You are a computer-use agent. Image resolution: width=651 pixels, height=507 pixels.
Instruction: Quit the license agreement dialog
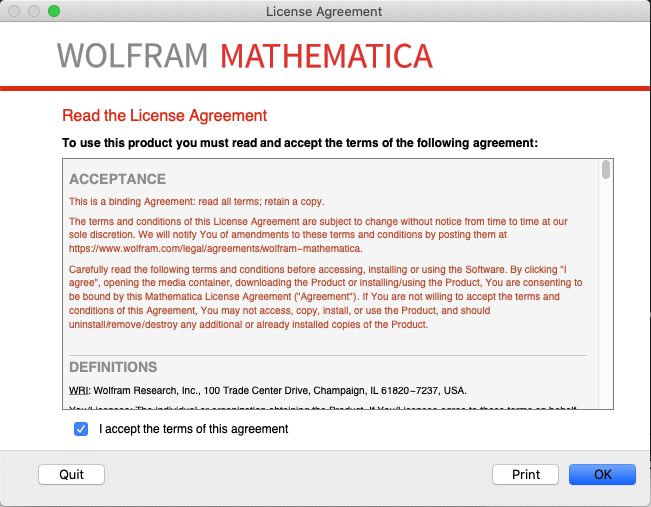[x=71, y=474]
